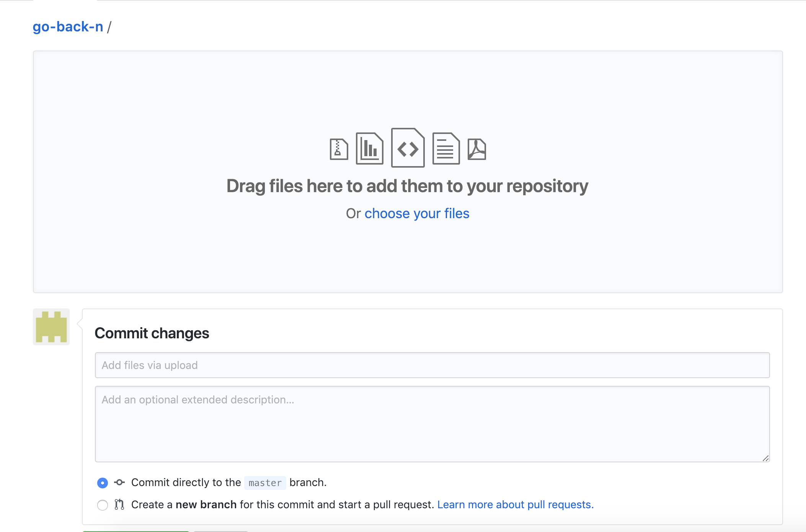Click the yellow identicon avatar
806x532 pixels.
[51, 326]
